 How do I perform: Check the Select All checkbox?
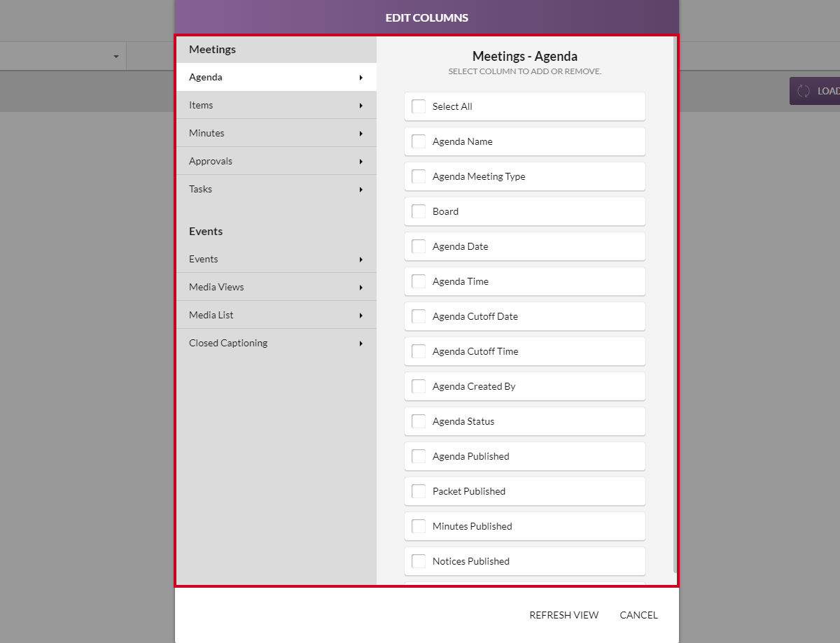click(x=419, y=106)
